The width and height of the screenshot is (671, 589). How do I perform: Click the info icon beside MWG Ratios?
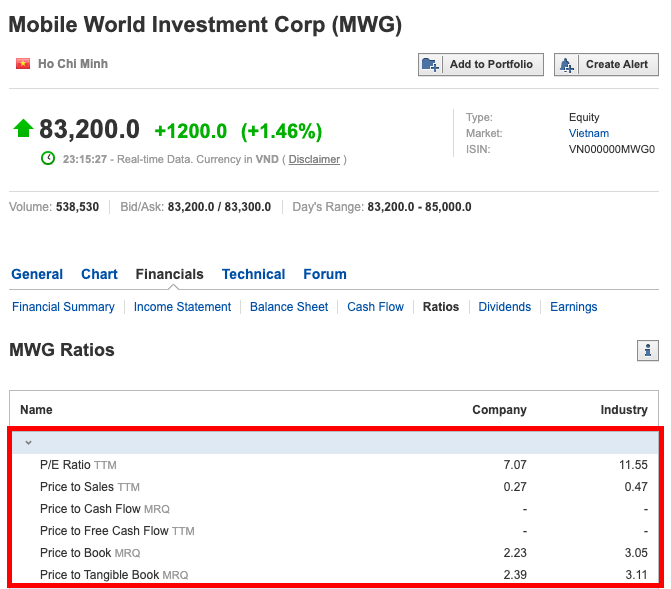pos(648,351)
